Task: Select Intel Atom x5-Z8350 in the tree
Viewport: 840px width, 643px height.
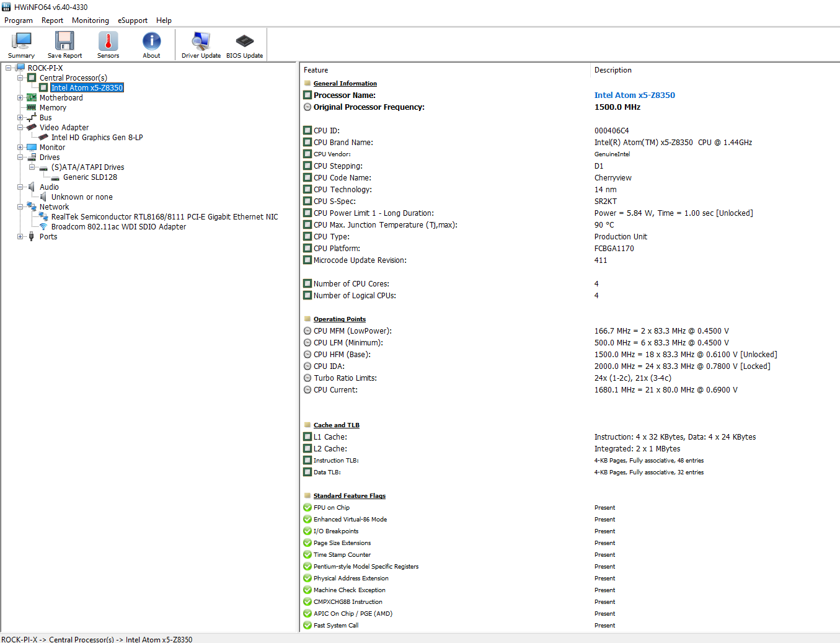Action: tap(87, 87)
